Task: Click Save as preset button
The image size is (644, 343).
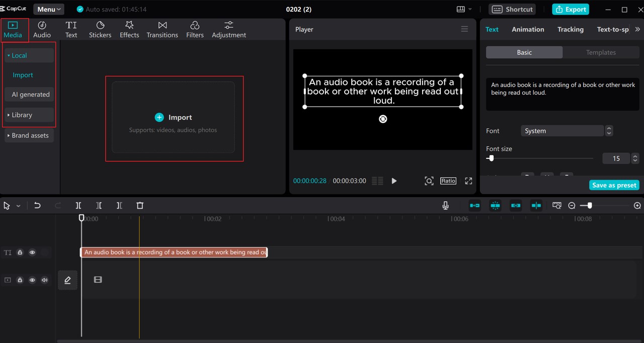Action: point(614,185)
